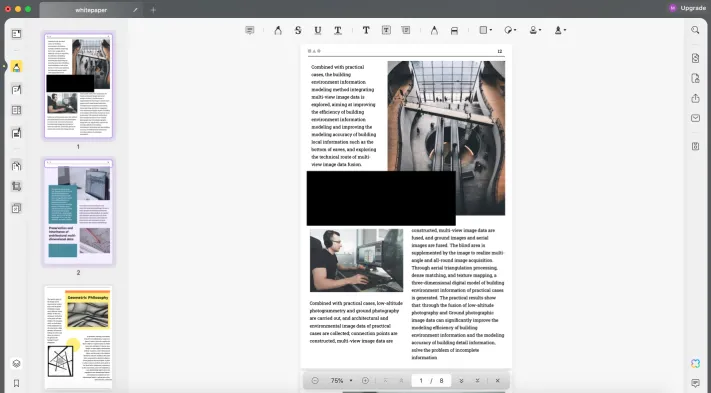The width and height of the screenshot is (711, 393).
Task: Open the bookmarks icon at sidebar bottom
Action: pyautogui.click(x=16, y=383)
